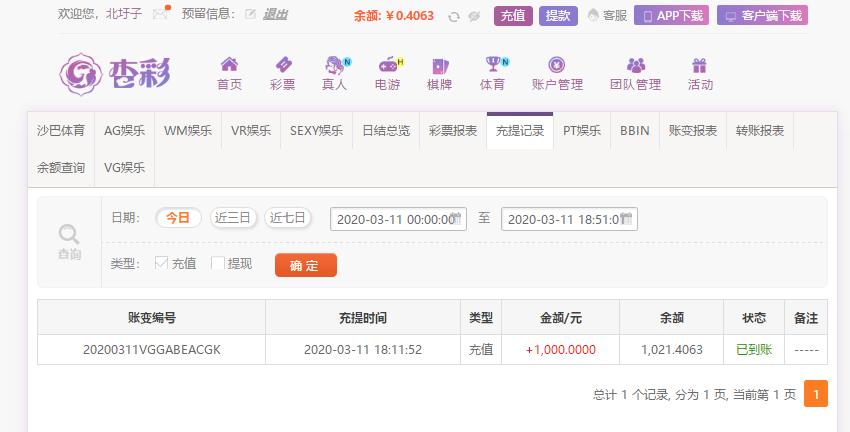The image size is (850, 432).
Task: Open the 棋牌 cards icon
Action: (440, 66)
